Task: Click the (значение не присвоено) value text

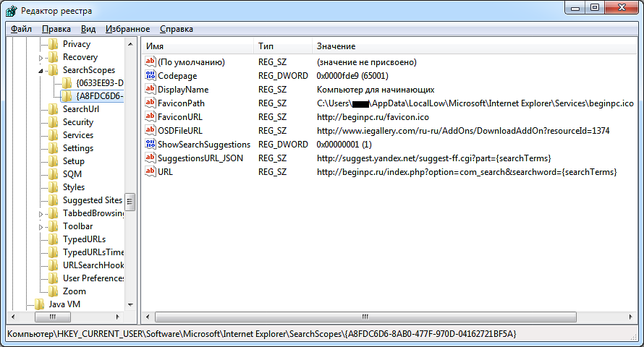Action: tap(366, 62)
